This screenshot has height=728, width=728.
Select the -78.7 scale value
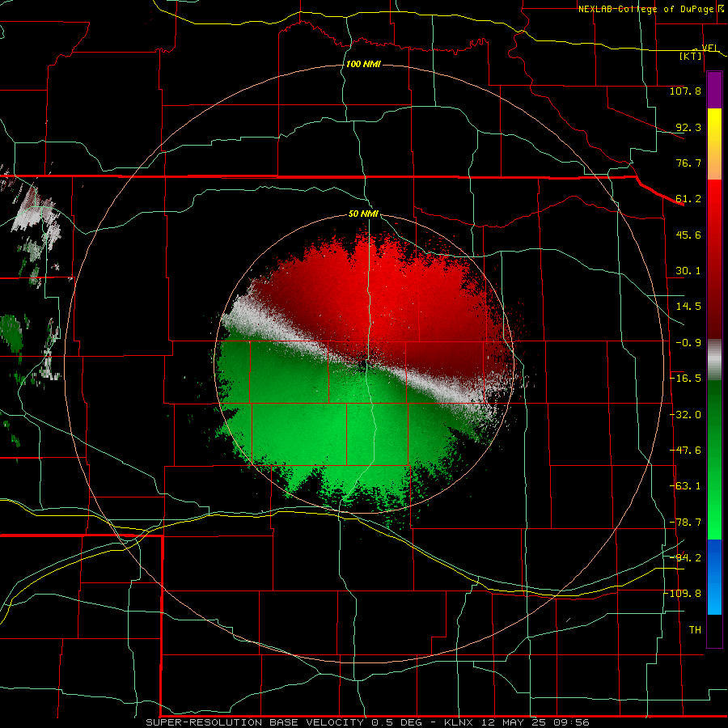[685, 523]
